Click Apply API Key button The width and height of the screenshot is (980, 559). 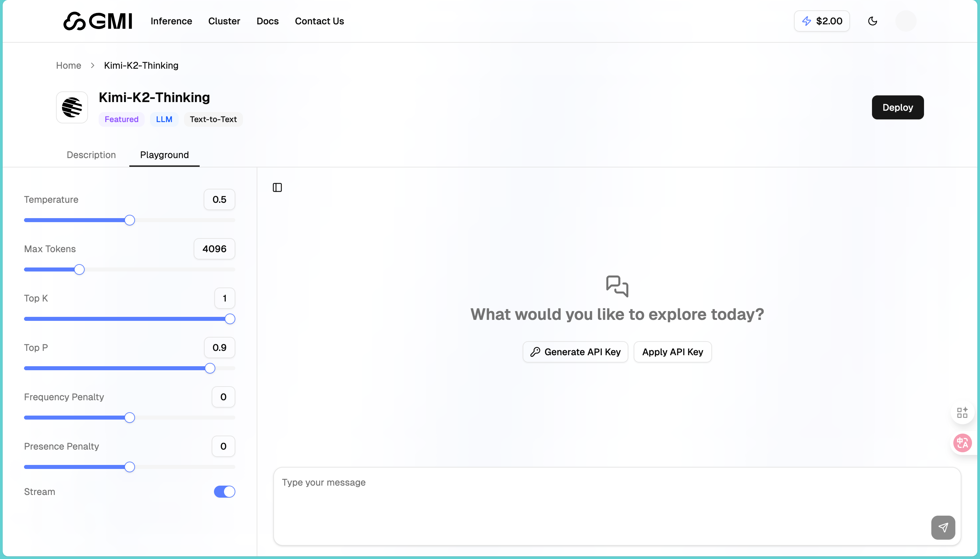pos(672,352)
